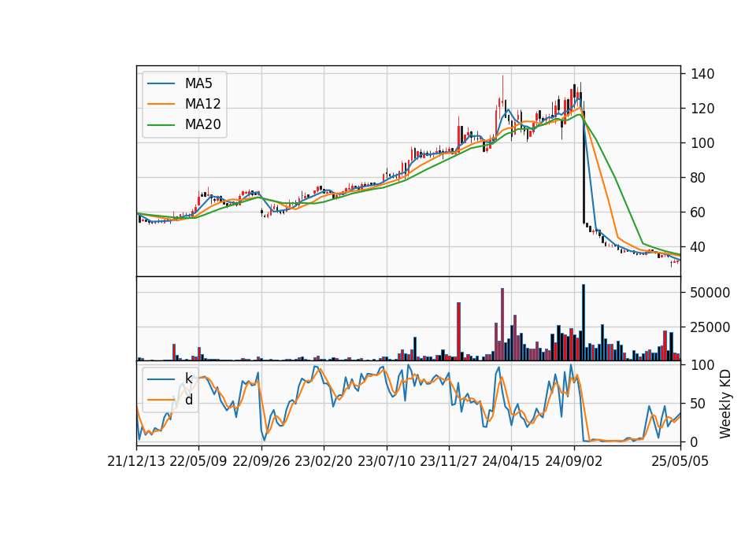Click the 23/02/20 date label
This screenshot has height=543, width=756.
coord(324,462)
